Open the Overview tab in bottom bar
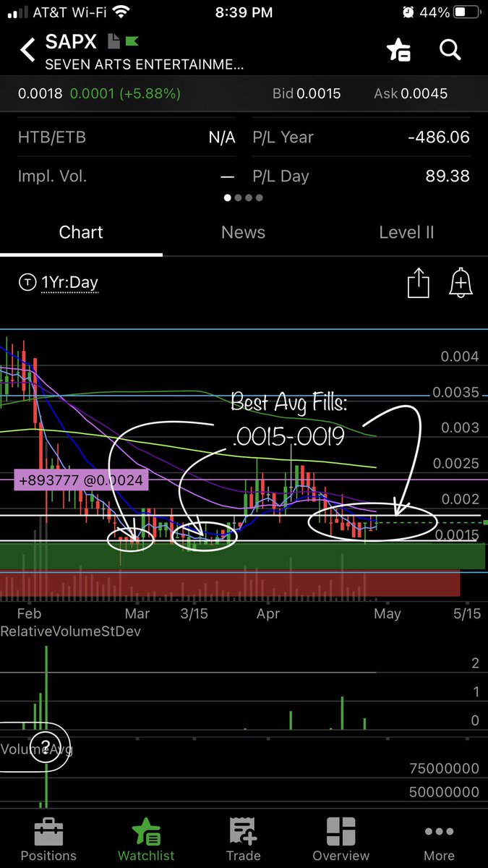This screenshot has width=488, height=868. [341, 839]
